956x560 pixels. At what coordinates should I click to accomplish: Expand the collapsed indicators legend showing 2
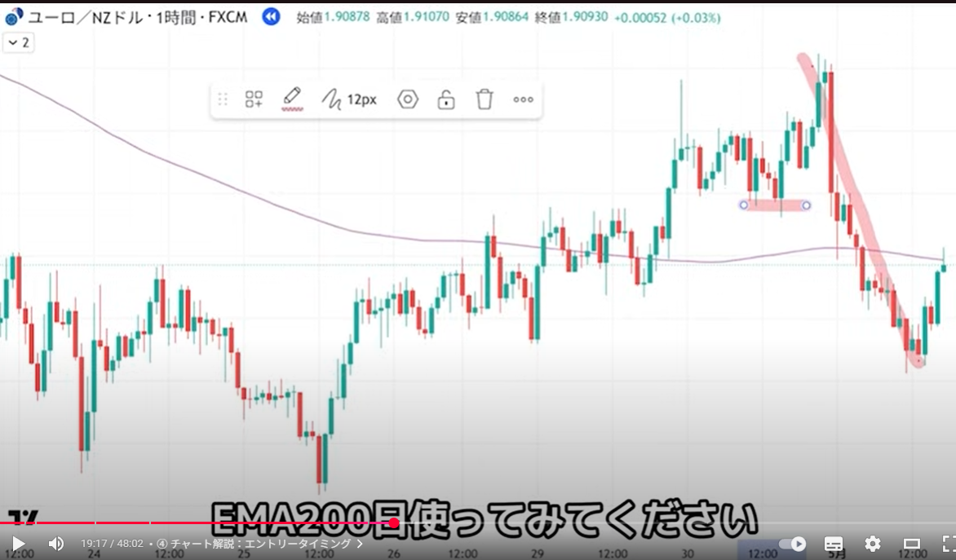coord(17,43)
